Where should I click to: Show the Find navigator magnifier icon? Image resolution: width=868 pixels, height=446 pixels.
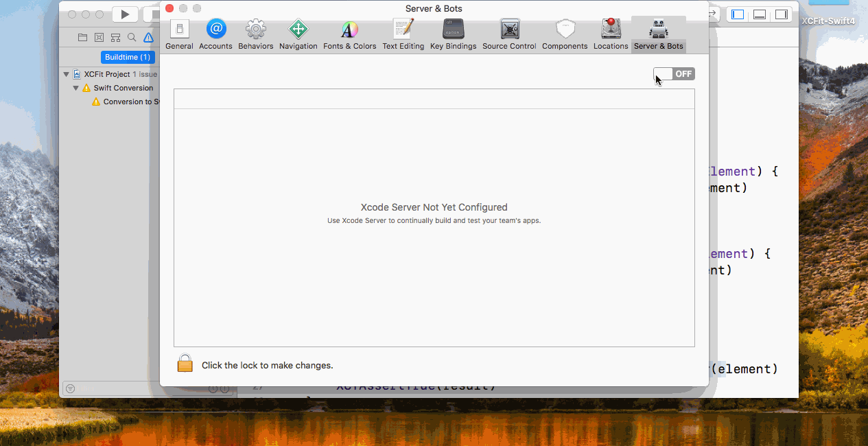click(x=132, y=38)
